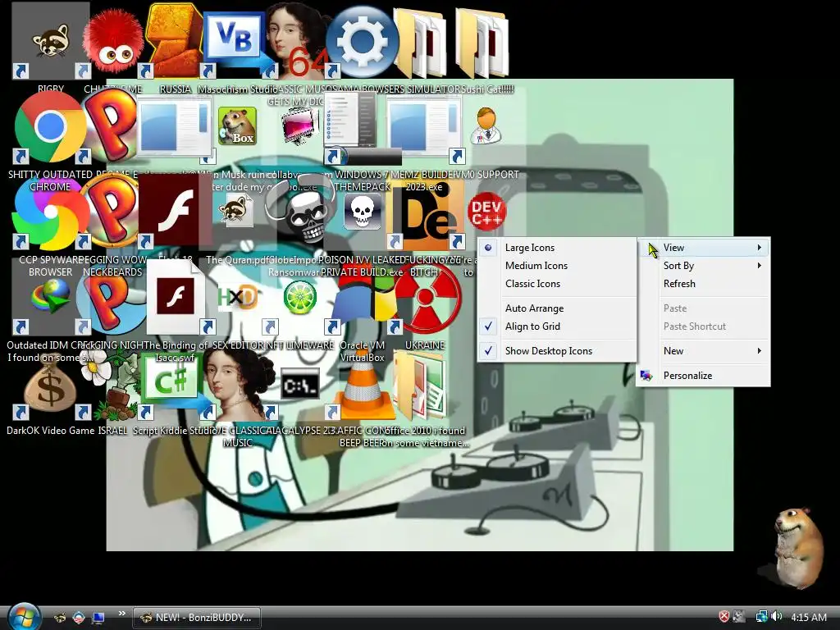Open the volume speaker tray icon
The image size is (840, 630).
point(777,617)
